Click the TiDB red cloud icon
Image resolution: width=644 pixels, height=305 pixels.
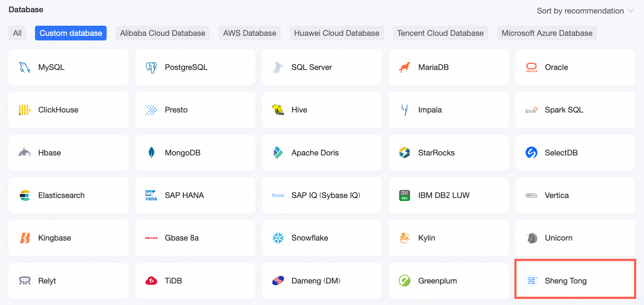point(151,281)
